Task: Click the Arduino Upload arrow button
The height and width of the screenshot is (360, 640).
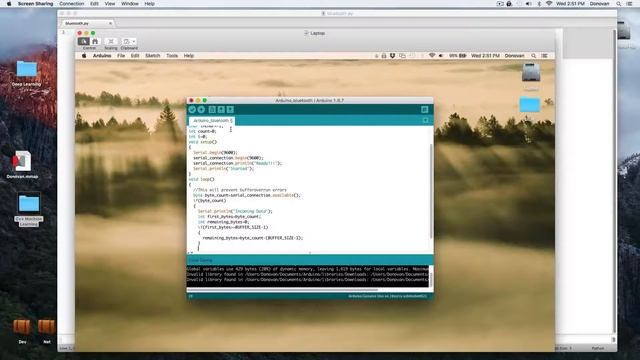Action: click(201, 109)
